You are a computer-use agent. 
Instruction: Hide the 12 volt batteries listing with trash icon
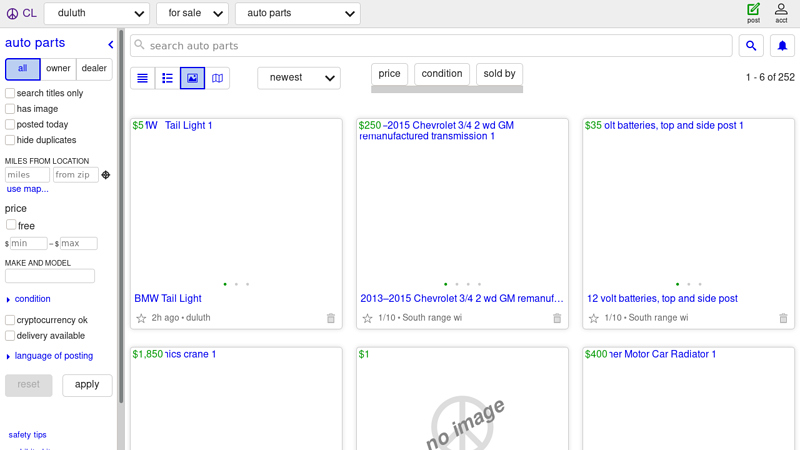[784, 318]
